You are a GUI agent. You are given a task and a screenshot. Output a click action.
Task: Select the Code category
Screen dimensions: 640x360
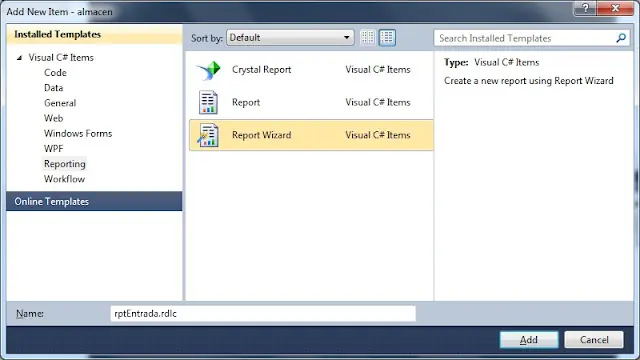[55, 73]
